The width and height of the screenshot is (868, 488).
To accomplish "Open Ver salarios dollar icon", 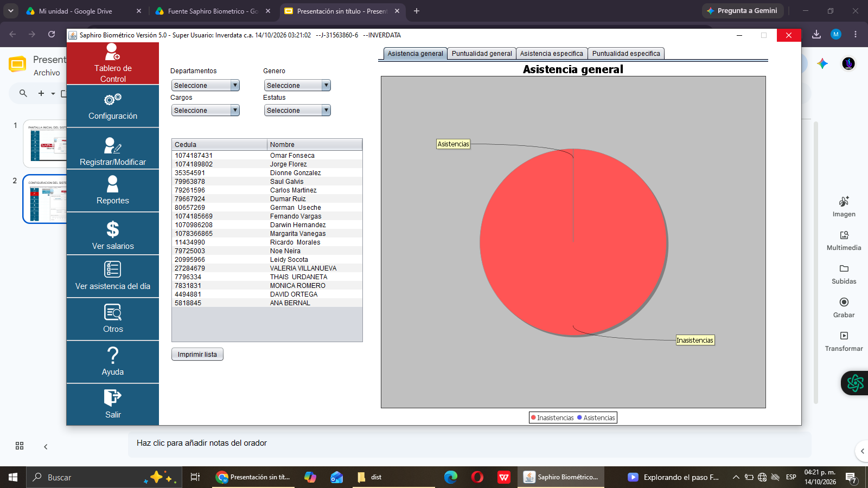I will (x=113, y=229).
